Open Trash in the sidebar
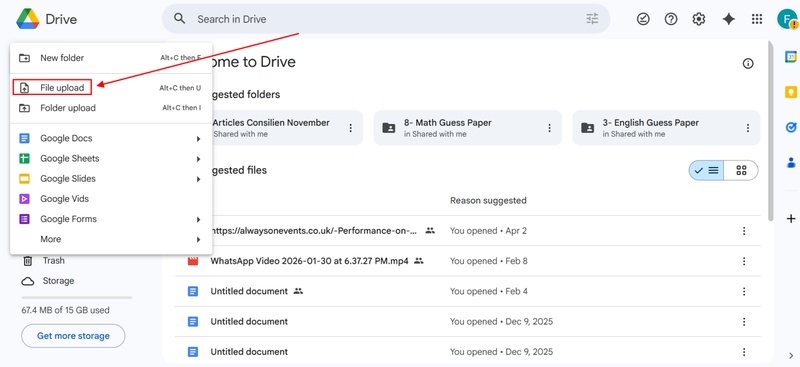 click(54, 261)
